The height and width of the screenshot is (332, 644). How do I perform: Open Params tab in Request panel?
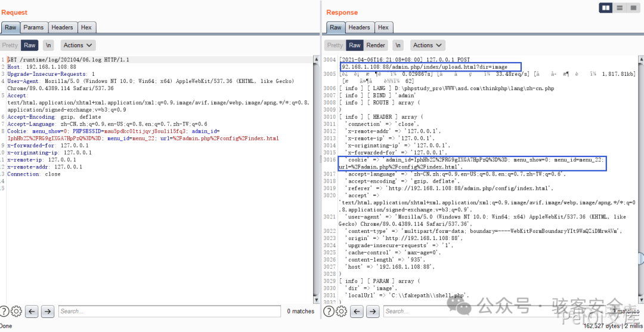(33, 27)
